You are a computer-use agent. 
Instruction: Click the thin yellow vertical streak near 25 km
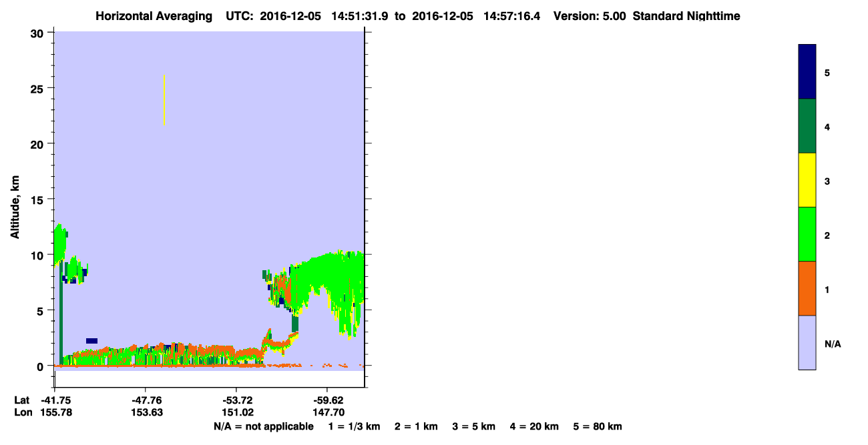[x=164, y=99]
